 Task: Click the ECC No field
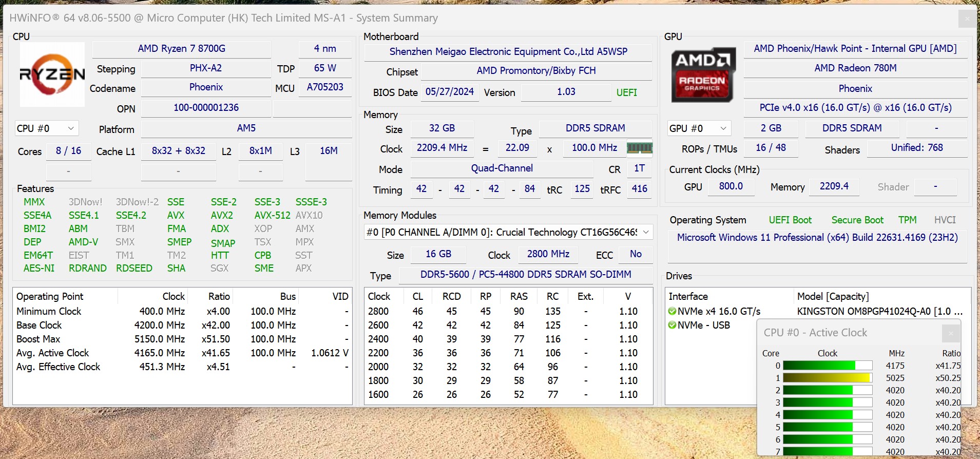[636, 254]
